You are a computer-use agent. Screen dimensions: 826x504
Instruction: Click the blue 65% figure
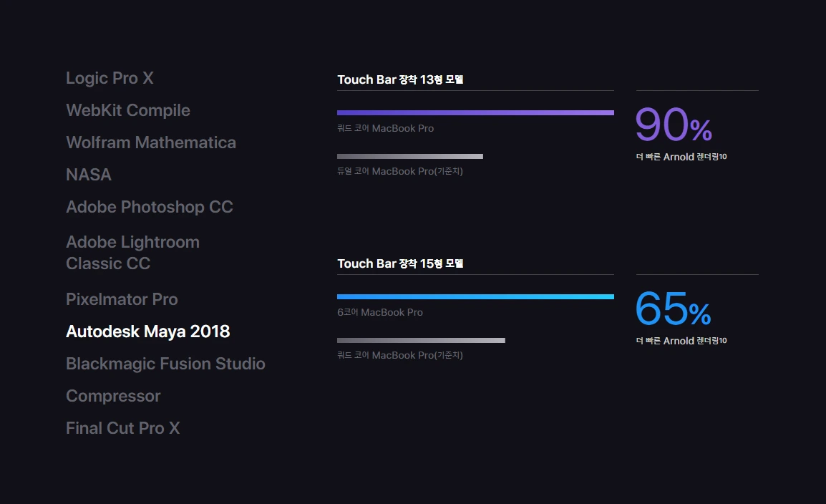[674, 309]
